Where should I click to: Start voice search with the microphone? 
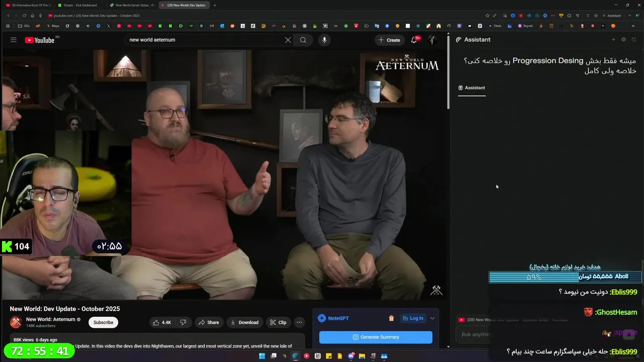[325, 40]
